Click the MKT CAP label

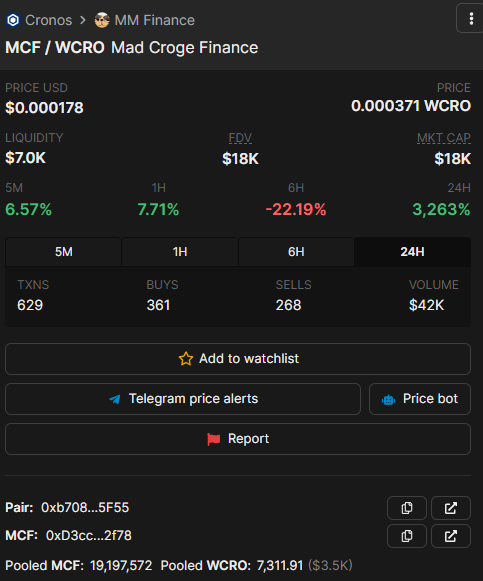point(444,138)
